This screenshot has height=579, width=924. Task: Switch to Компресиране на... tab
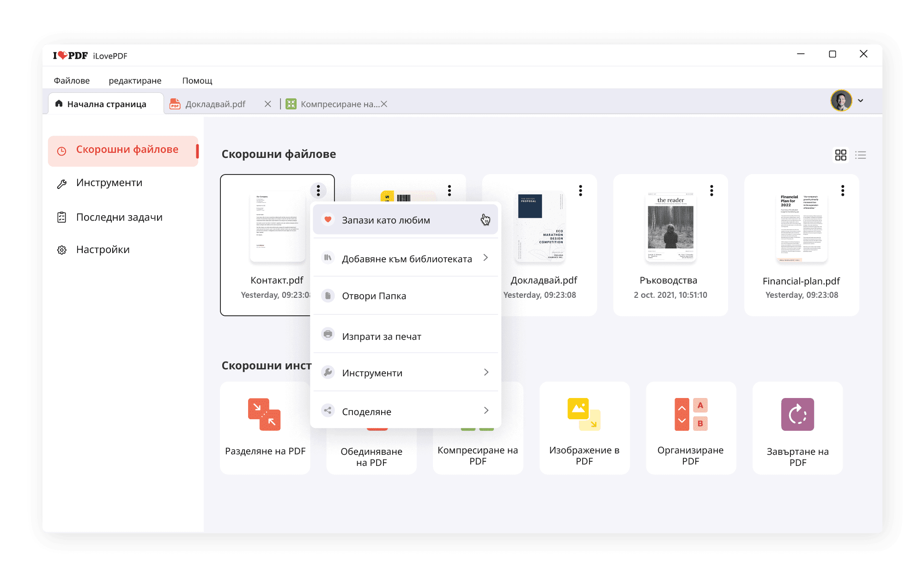coord(340,104)
